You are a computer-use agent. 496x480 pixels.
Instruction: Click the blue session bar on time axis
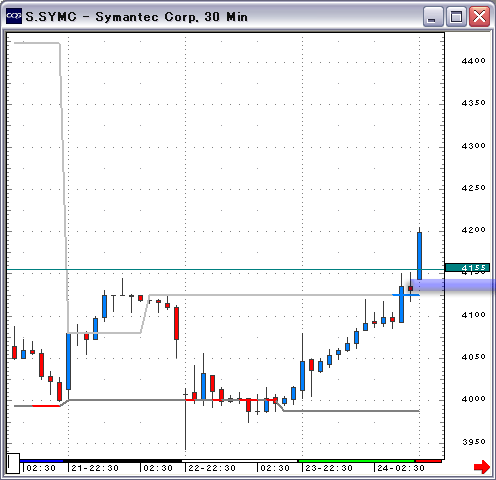(41, 461)
